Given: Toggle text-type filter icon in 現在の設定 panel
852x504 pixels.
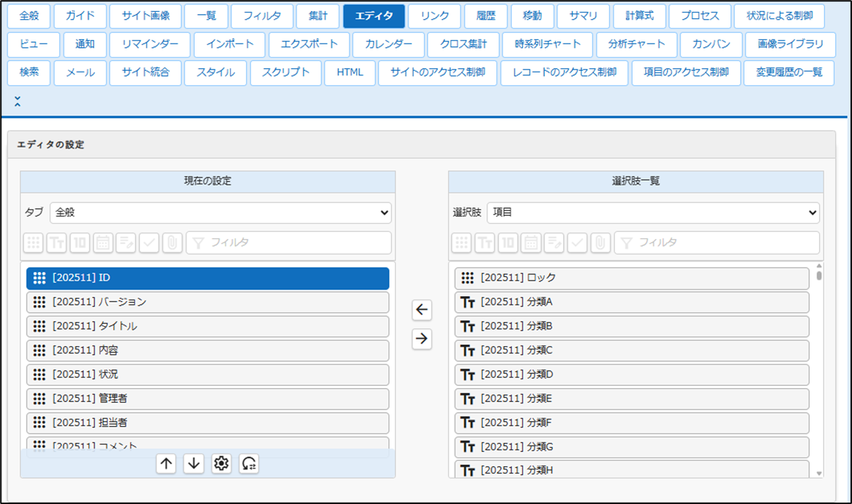Looking at the screenshot, I should point(56,243).
